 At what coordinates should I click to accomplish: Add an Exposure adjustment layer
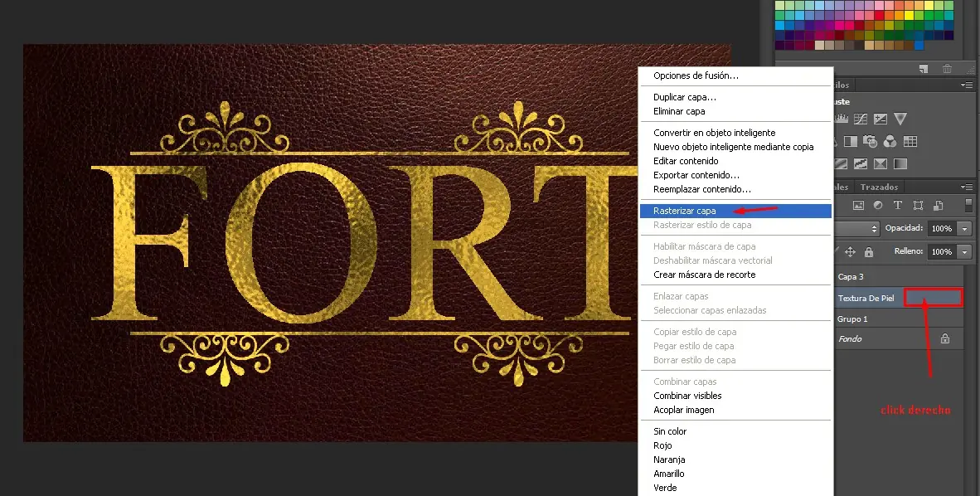[880, 119]
